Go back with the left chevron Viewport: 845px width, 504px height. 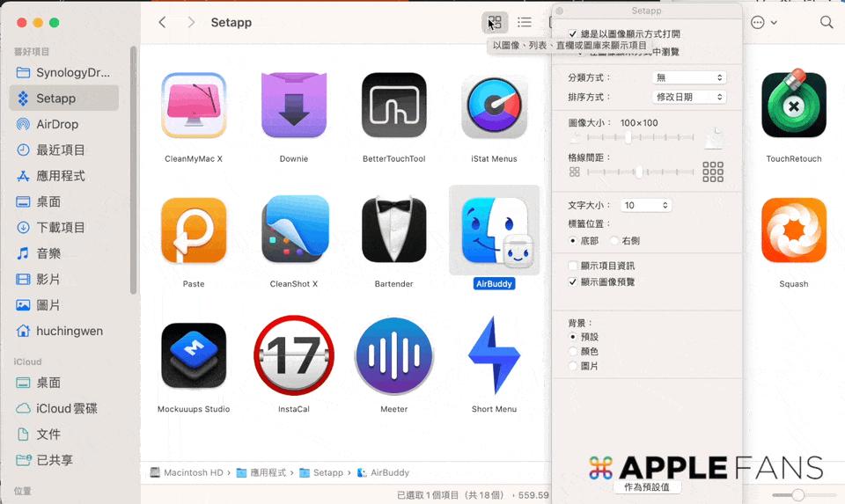162,22
